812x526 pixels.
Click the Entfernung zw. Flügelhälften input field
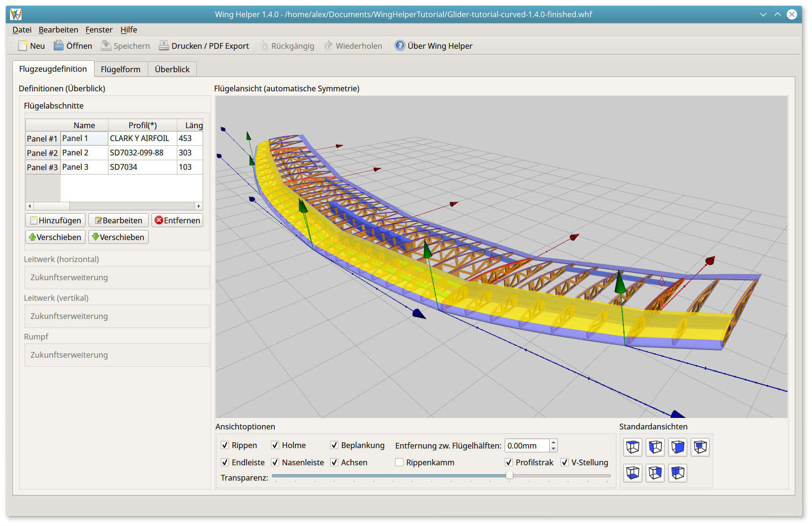point(527,446)
